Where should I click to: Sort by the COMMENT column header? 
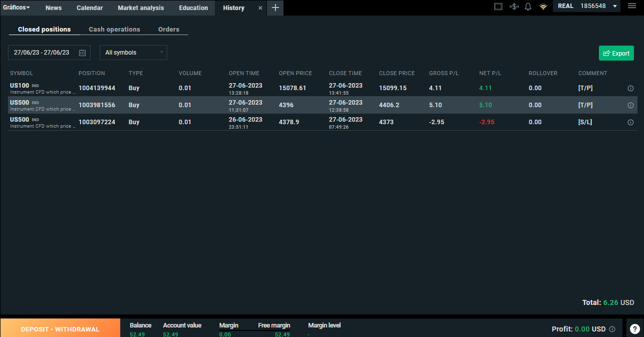593,73
